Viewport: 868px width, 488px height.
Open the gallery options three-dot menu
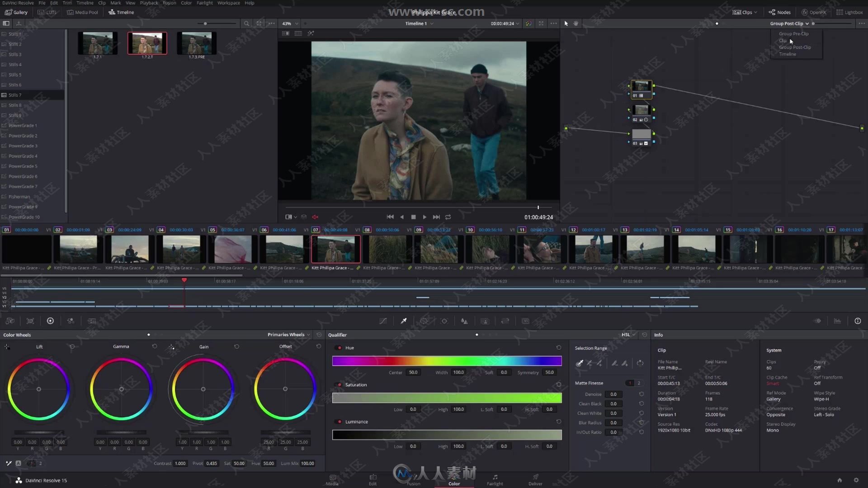pyautogui.click(x=271, y=23)
